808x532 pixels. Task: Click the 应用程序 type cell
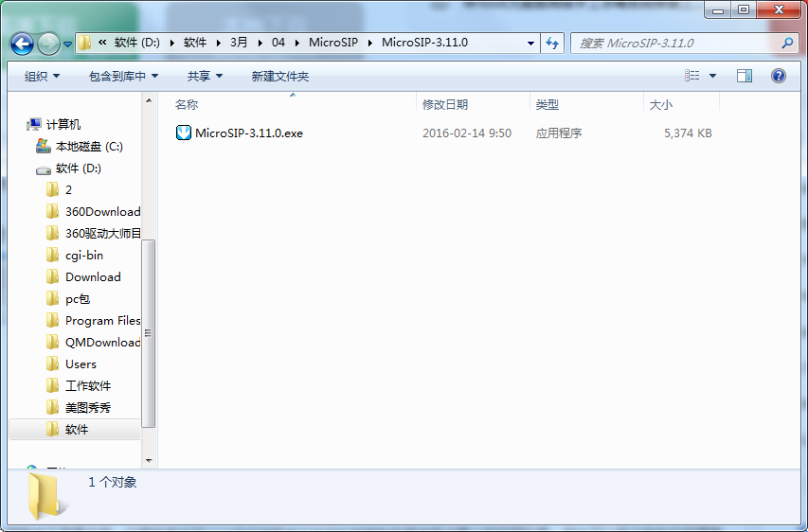pyautogui.click(x=559, y=133)
